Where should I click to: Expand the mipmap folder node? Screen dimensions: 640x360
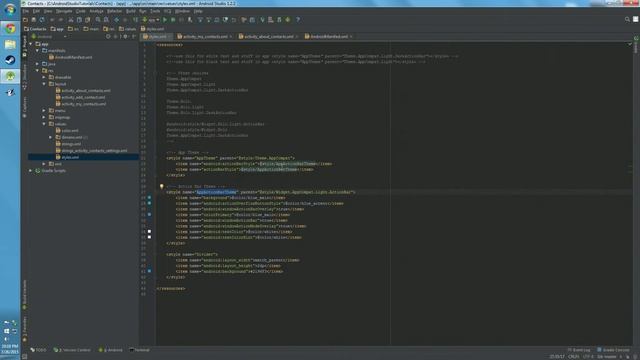point(44,117)
